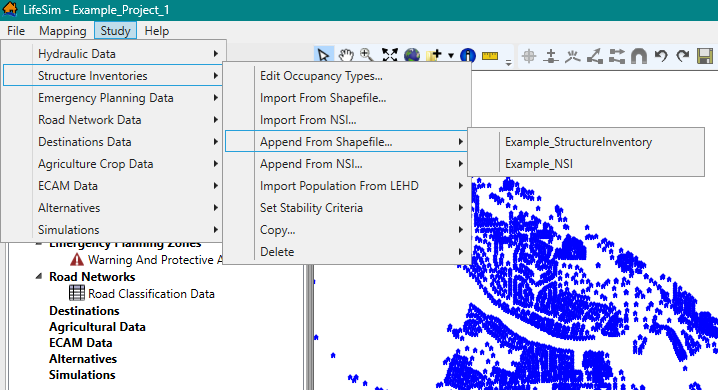
Task: Choose Example_NSI from submenu
Action: coord(586,164)
